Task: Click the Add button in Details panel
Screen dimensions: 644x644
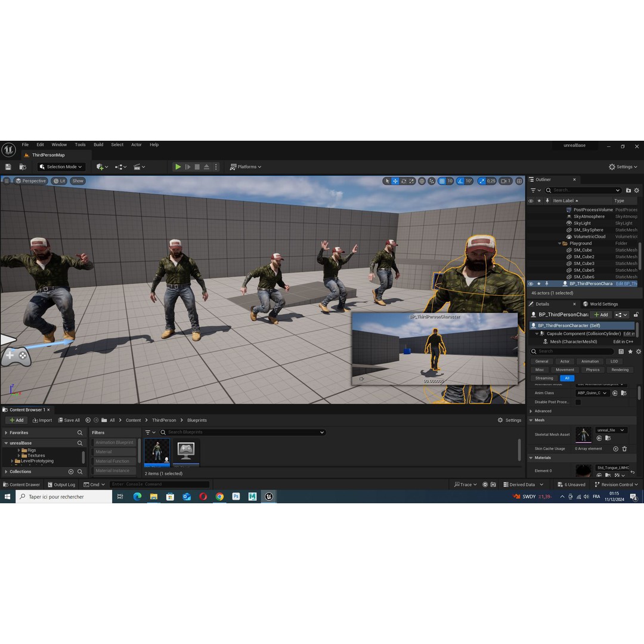Action: (x=601, y=315)
